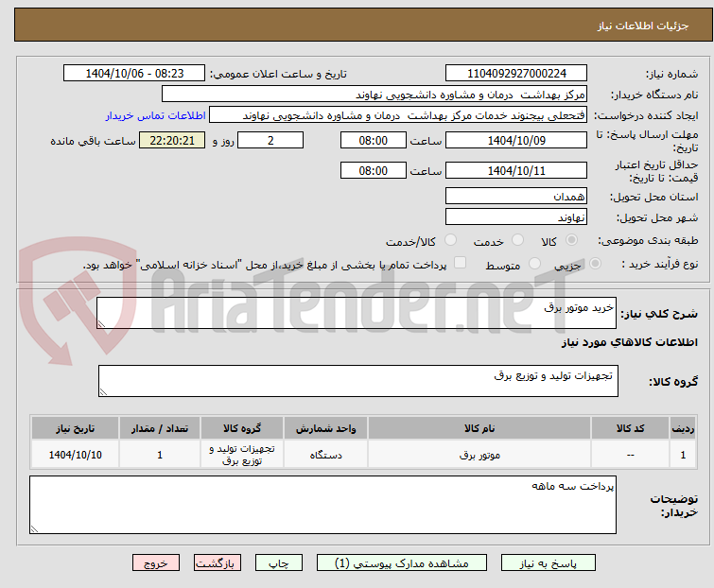This screenshot has width=714, height=588.
Task: Click the announcement date field 1404/10/06 - 08:23
Action: [134, 74]
